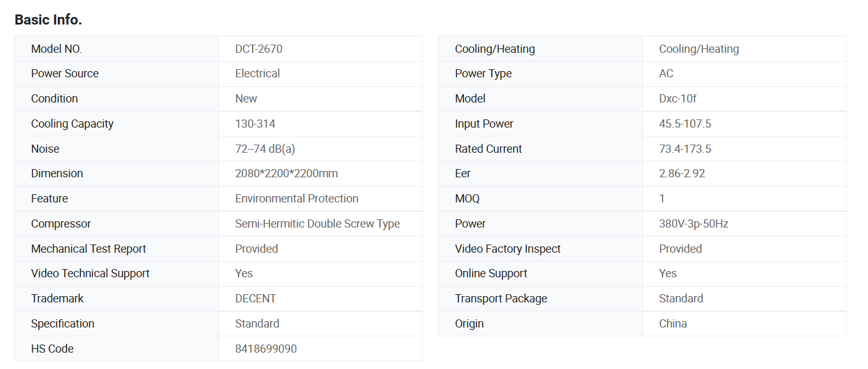The width and height of the screenshot is (868, 369).
Task: Select the 72--74 dB(a) noise value
Action: click(x=265, y=149)
